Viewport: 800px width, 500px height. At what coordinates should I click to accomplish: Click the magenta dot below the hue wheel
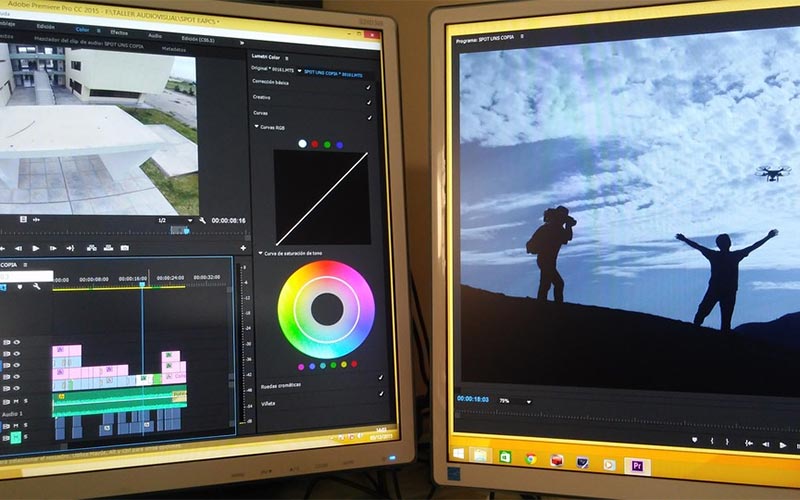[x=301, y=366]
